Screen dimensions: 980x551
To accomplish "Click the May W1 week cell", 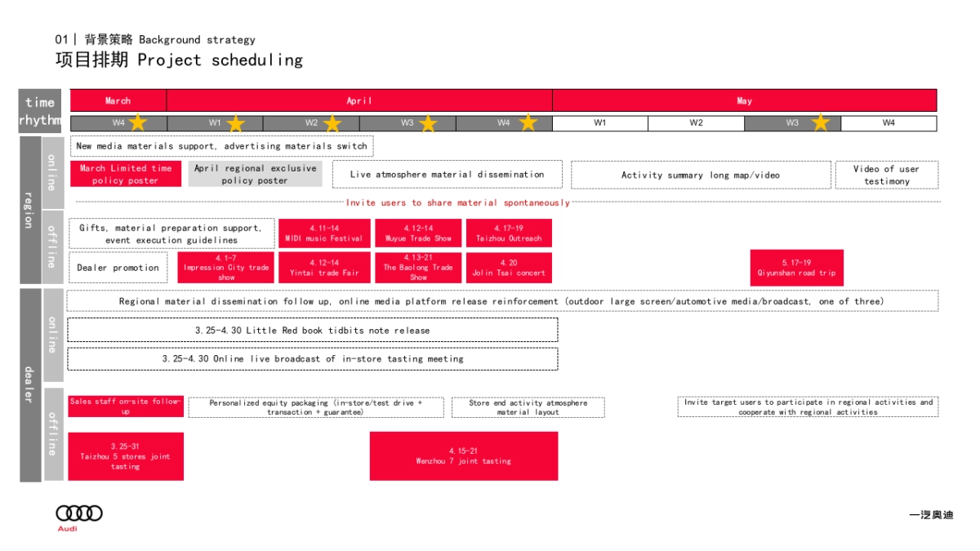I will click(600, 123).
